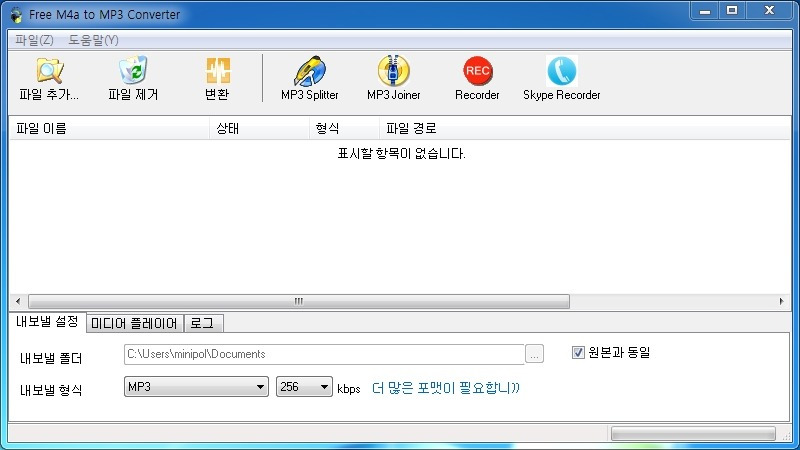Image resolution: width=800 pixels, height=450 pixels.
Task: Sort by the 형식 column header
Action: [x=344, y=129]
